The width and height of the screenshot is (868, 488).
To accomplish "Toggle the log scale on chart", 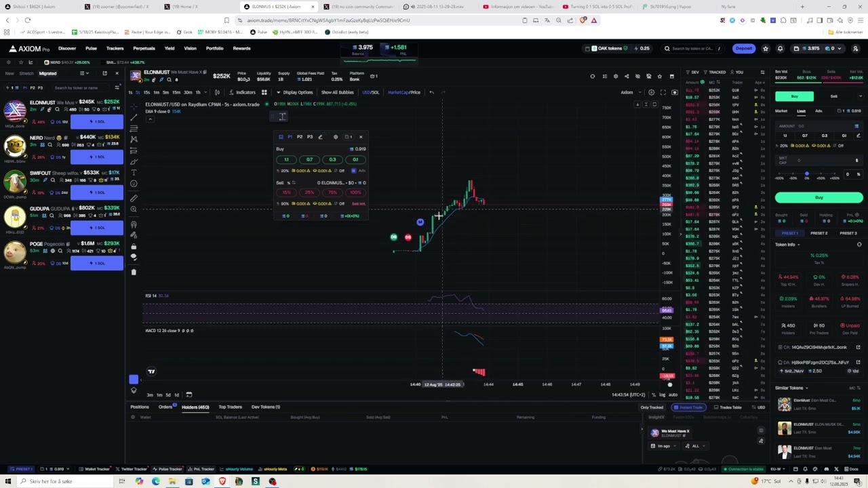I will 662,394.
